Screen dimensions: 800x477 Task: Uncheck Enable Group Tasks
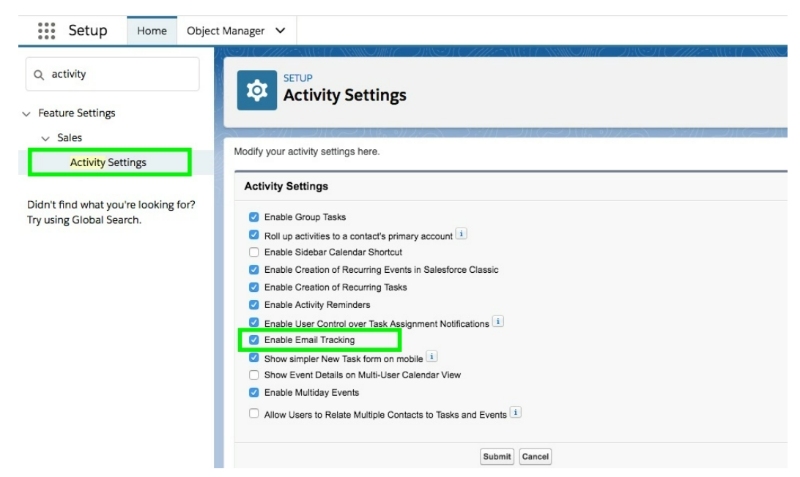coord(254,217)
